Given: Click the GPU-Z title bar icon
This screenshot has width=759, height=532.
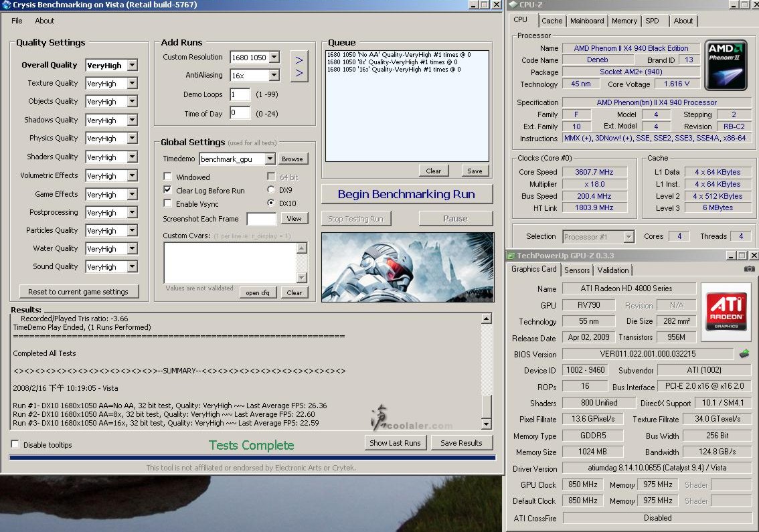Looking at the screenshot, I should pyautogui.click(x=511, y=255).
